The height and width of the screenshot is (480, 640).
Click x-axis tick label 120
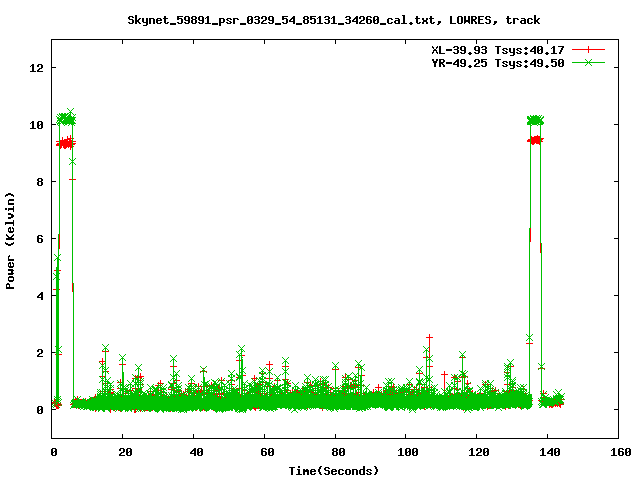pos(479,452)
